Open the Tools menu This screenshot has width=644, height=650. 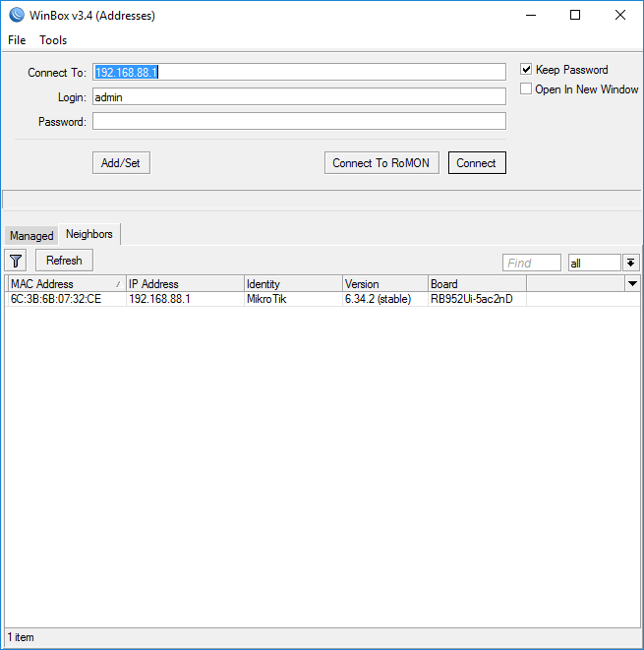53,40
